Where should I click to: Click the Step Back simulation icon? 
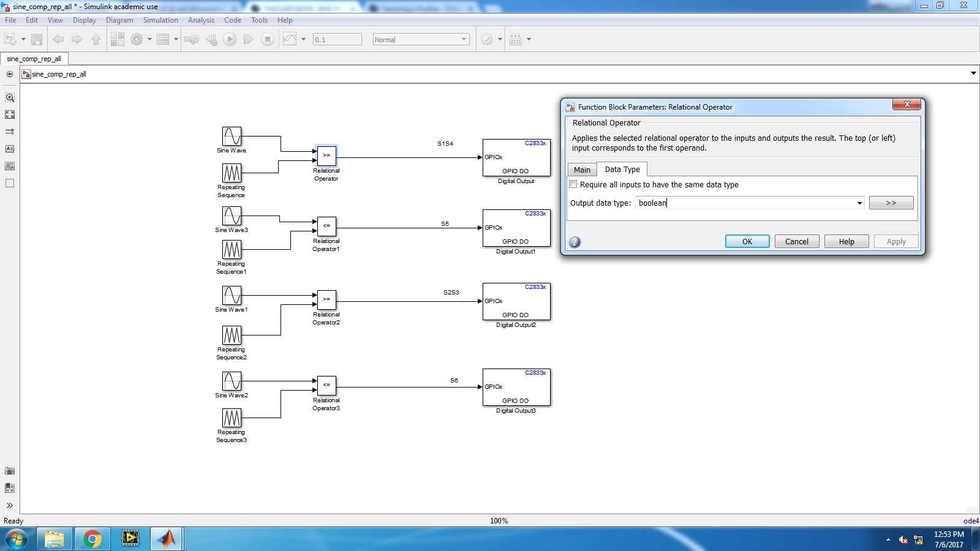(211, 39)
